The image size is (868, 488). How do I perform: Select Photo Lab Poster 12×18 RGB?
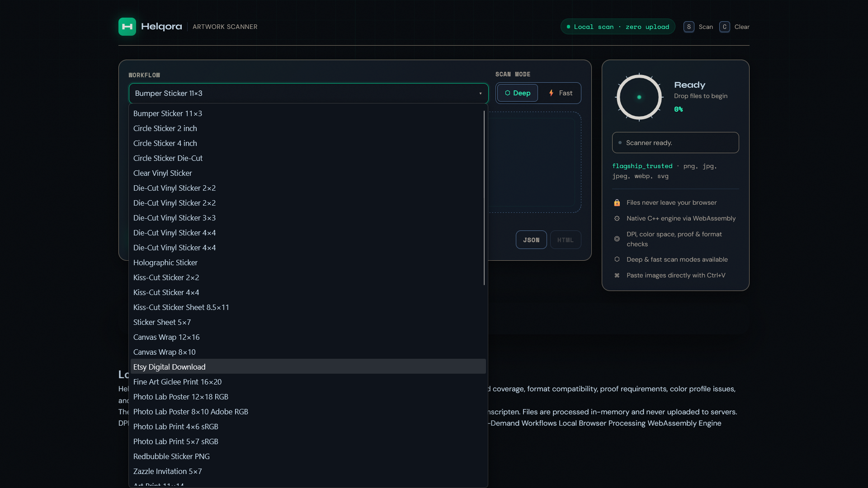pyautogui.click(x=308, y=397)
